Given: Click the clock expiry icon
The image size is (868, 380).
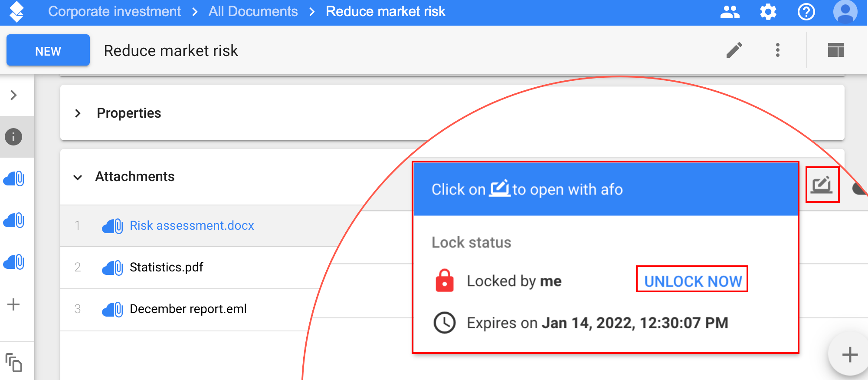Looking at the screenshot, I should point(445,323).
